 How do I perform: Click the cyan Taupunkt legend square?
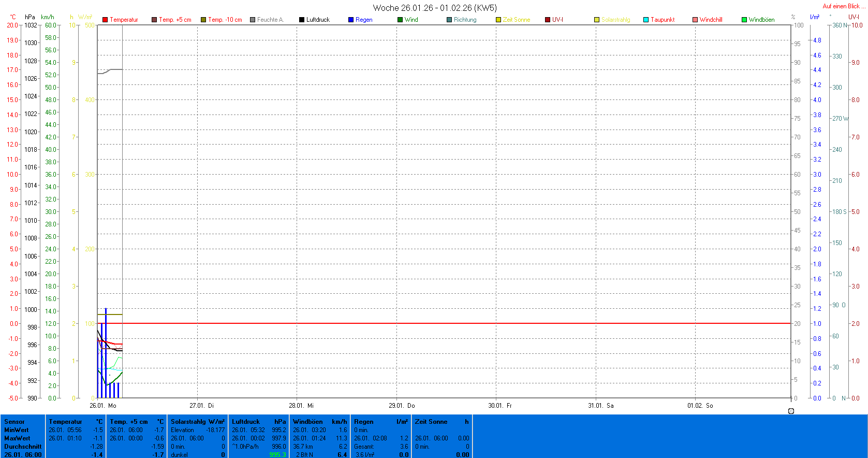[x=646, y=20]
